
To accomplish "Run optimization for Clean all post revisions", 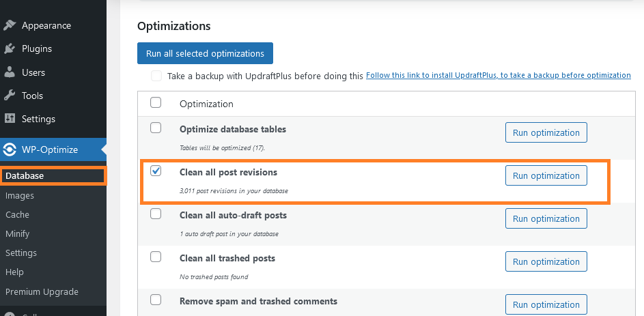I will pos(546,175).
